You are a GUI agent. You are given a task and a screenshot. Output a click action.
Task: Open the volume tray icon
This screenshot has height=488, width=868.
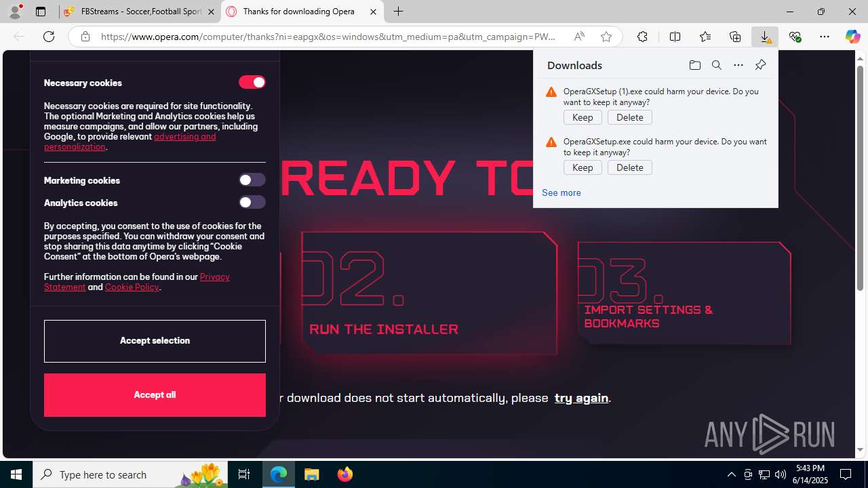coord(780,474)
